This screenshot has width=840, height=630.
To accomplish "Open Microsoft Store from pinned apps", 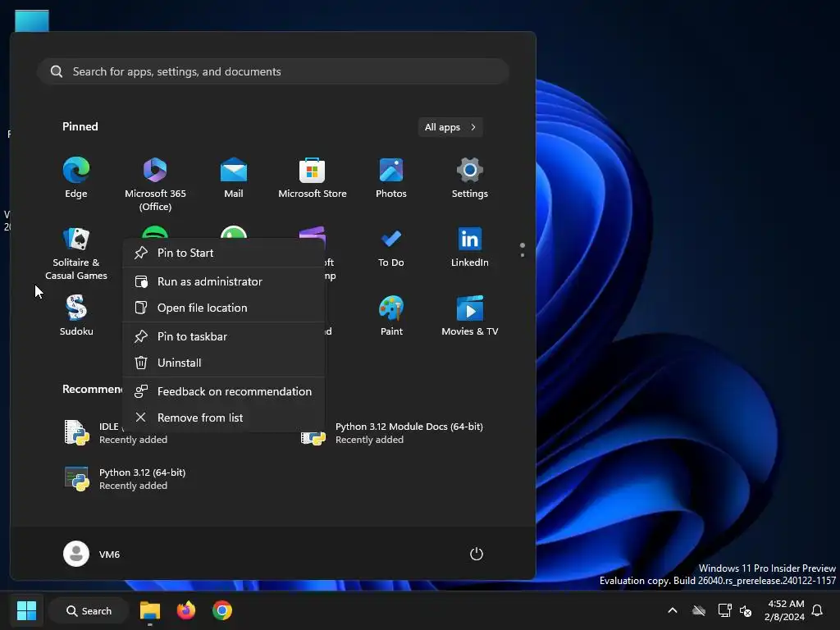I will coord(313,178).
